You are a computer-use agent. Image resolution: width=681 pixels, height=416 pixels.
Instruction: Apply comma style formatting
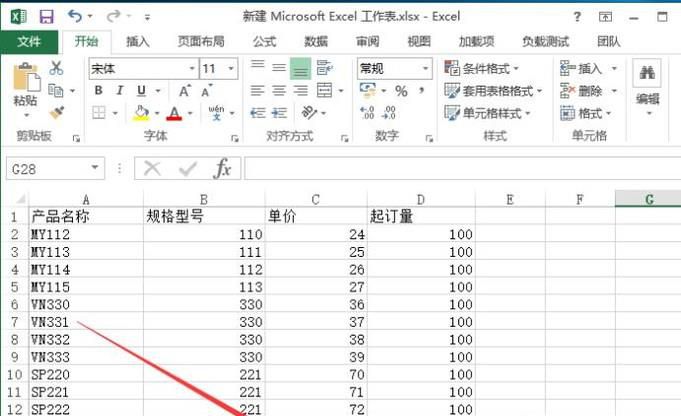tap(421, 90)
